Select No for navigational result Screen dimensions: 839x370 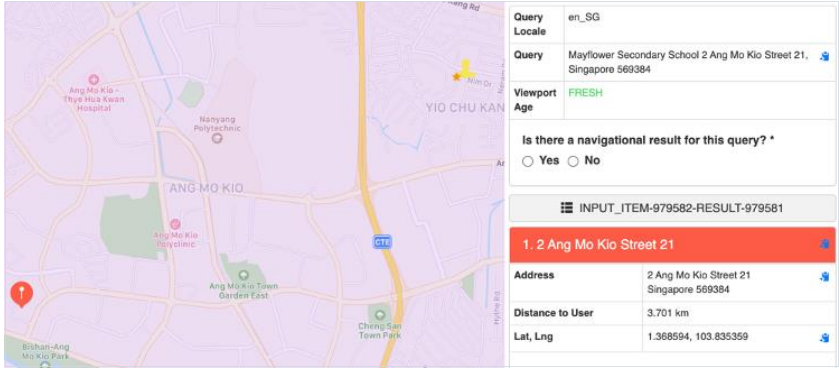(x=573, y=161)
